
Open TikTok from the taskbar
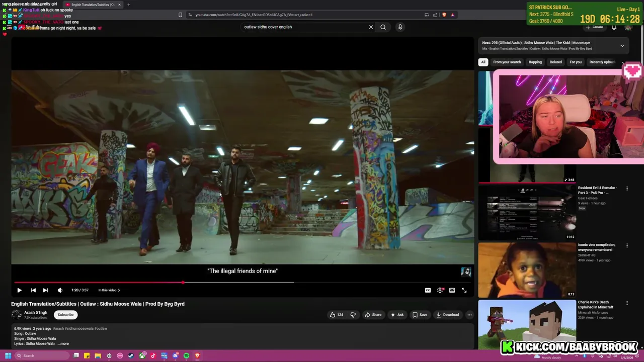point(153,356)
